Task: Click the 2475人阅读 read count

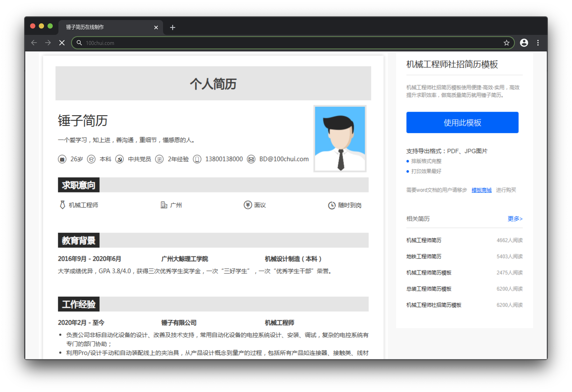Action: point(509,273)
